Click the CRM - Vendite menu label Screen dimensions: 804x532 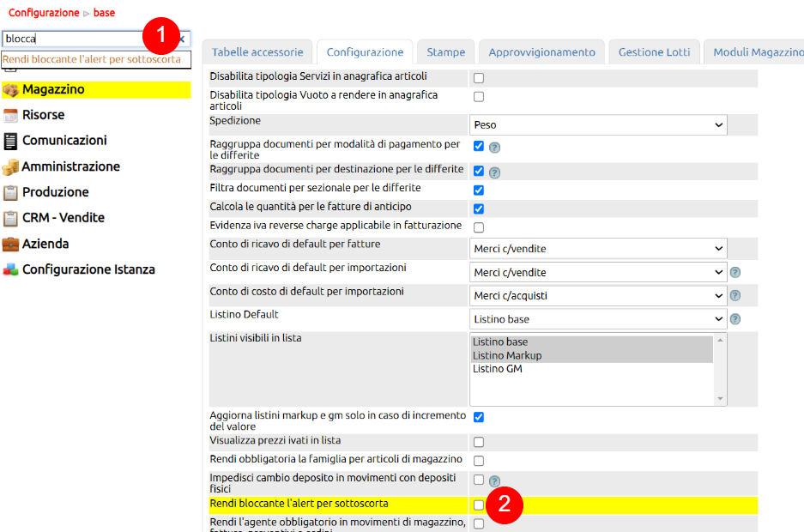point(63,218)
